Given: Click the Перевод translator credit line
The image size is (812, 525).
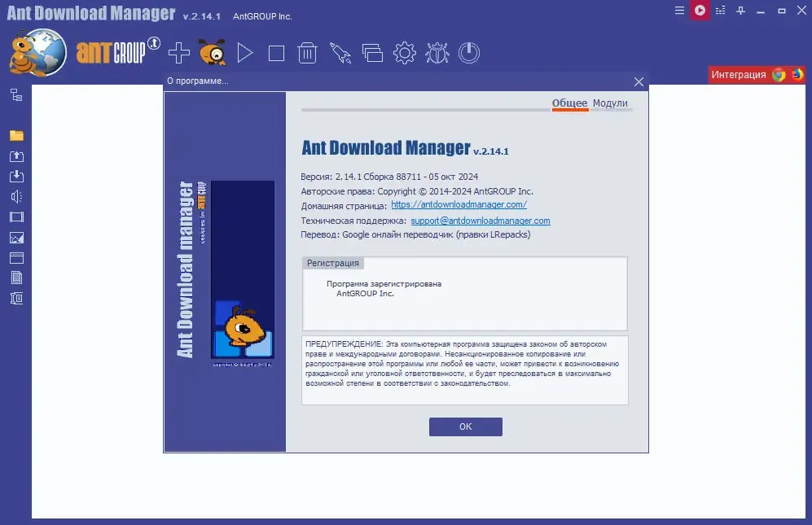Looking at the screenshot, I should click(415, 234).
